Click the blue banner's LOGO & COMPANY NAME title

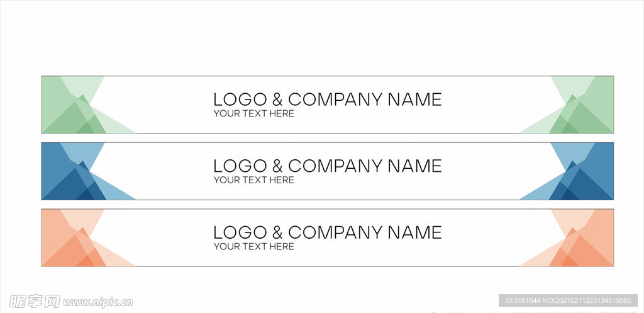tap(327, 166)
